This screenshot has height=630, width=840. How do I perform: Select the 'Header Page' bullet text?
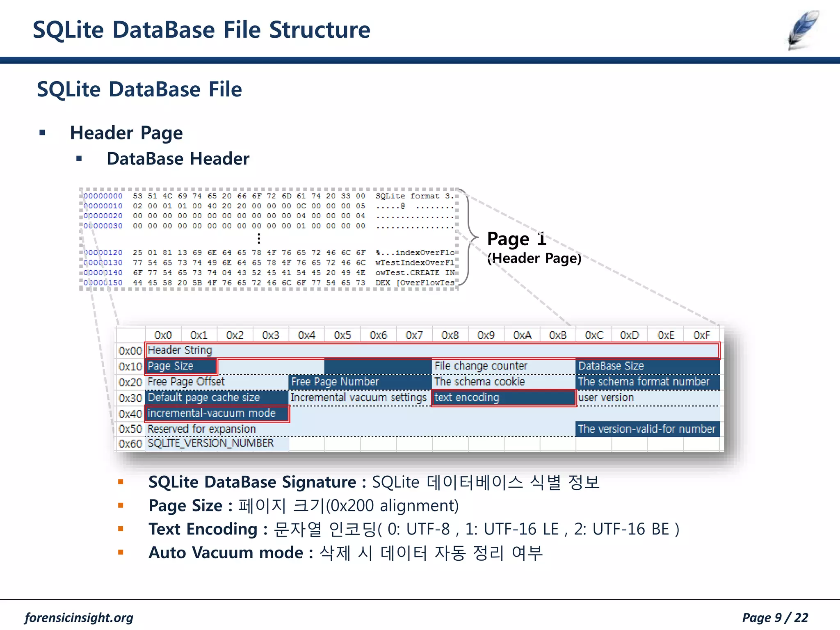click(x=126, y=133)
